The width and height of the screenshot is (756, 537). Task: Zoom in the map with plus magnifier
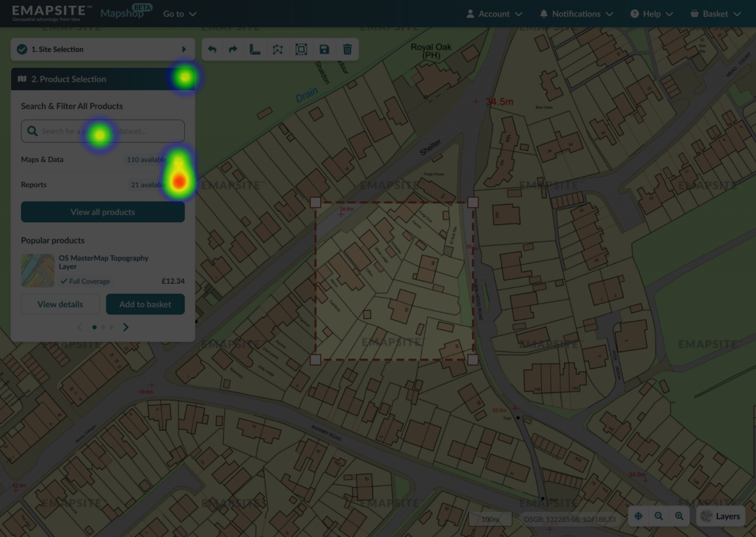click(679, 516)
